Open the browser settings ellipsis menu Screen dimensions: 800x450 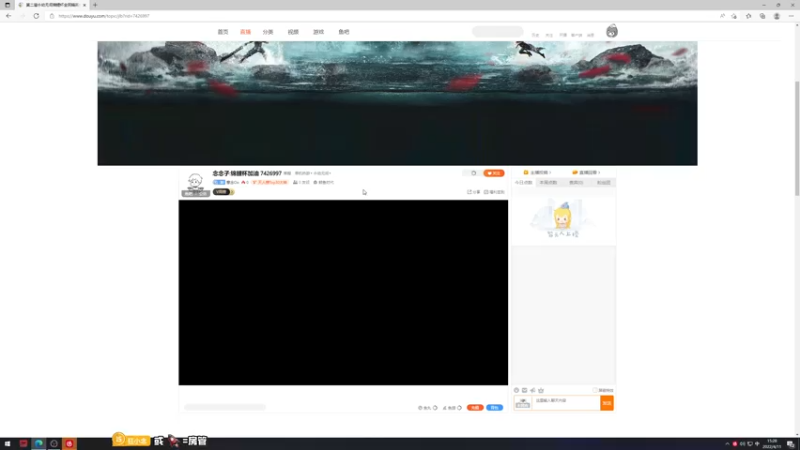(x=791, y=16)
